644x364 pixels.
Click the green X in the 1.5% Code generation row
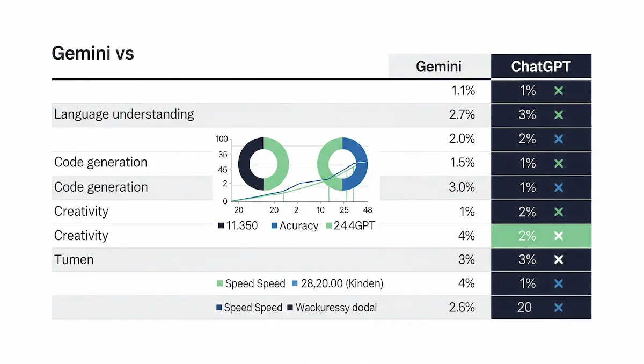pos(559,163)
